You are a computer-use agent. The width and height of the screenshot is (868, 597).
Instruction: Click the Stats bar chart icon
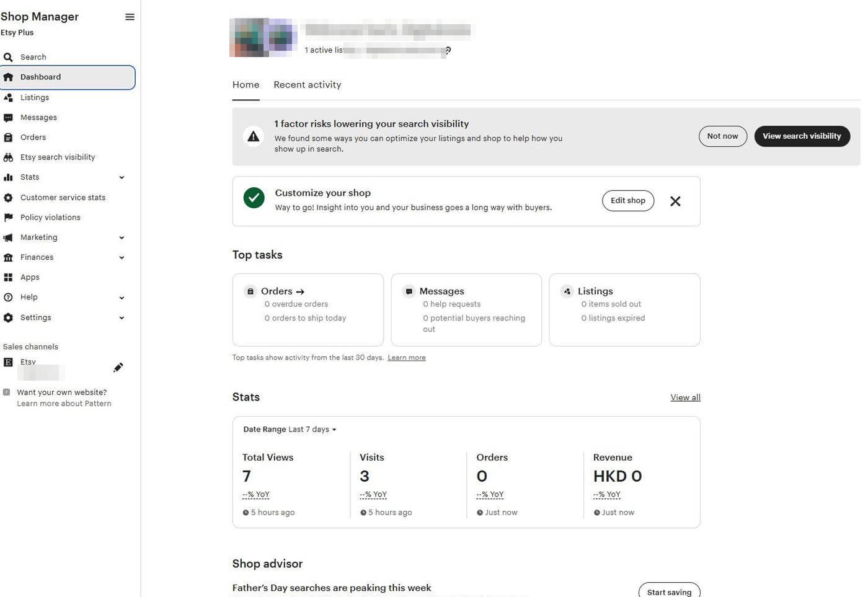pyautogui.click(x=8, y=177)
